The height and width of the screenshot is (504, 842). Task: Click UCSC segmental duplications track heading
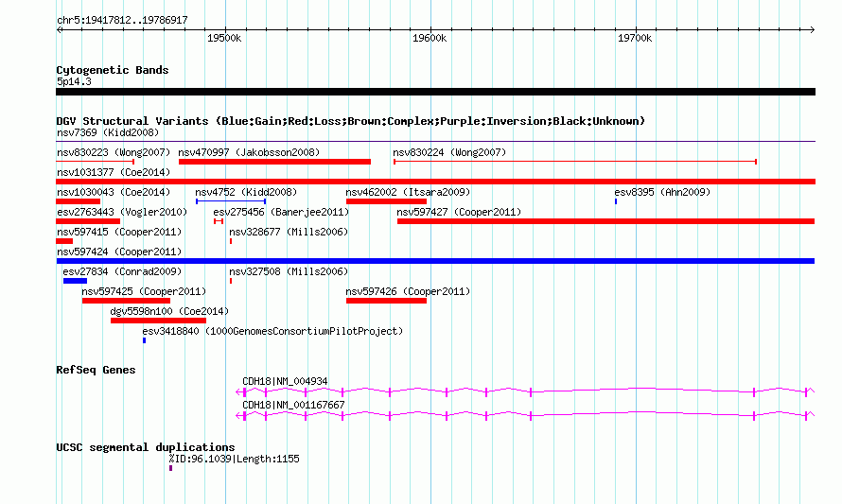click(146, 447)
